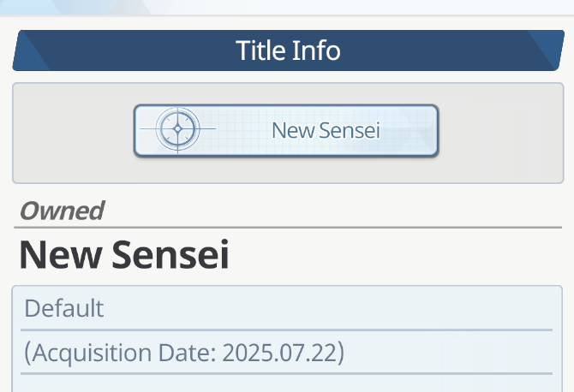574x392 pixels.
Task: Click the divider line under 'Default'
Action: [x=288, y=330]
